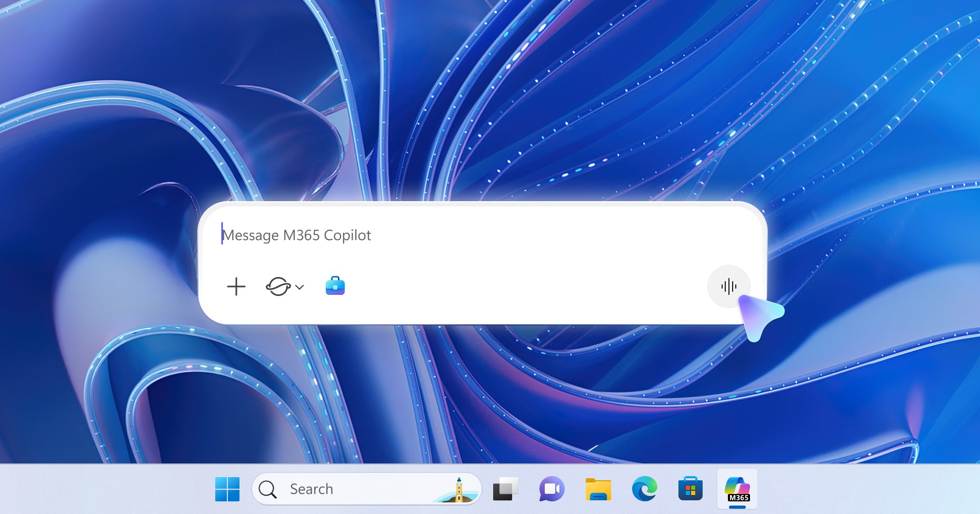Toggle work mode with the briefcase icon
This screenshot has width=980, height=514.
[335, 286]
